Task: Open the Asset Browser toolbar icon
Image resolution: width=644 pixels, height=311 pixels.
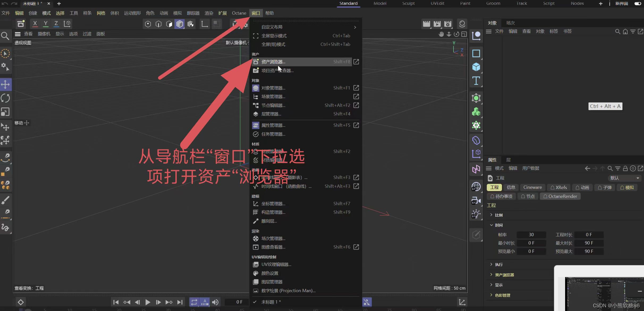Action: tap(21, 24)
